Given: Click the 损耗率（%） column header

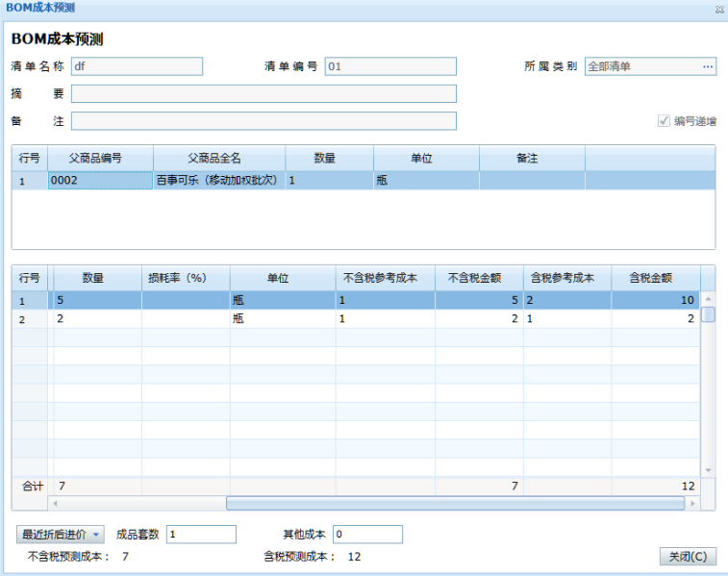Looking at the screenshot, I should [x=186, y=278].
